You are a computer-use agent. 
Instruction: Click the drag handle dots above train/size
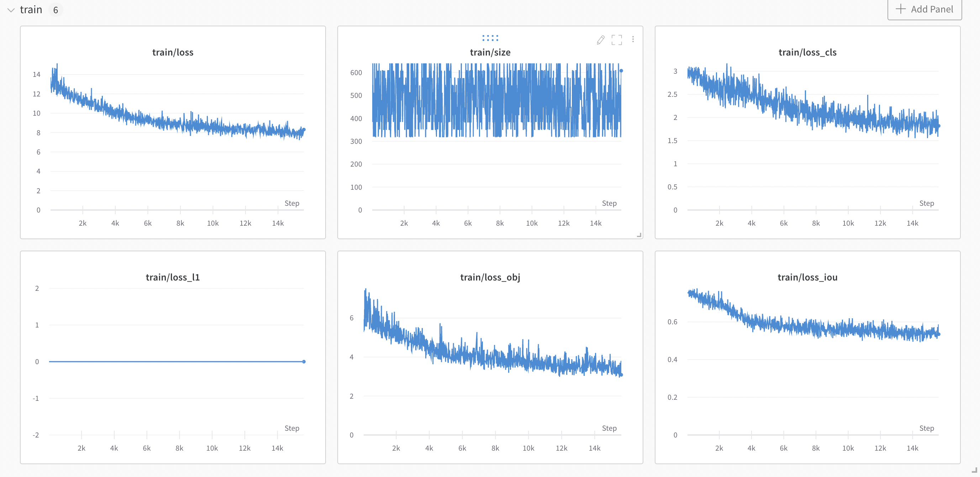coord(490,38)
